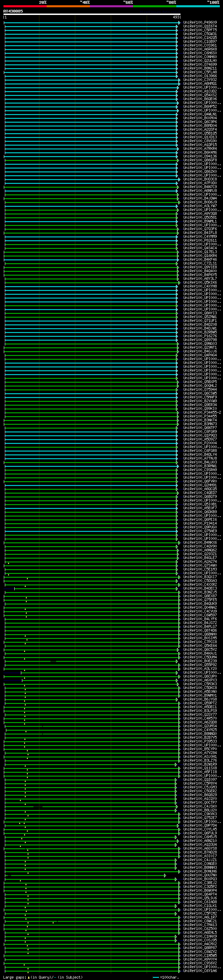The height and width of the screenshot is (980, 223).
Task: Select the cyan ~100% legend color bar
Action: 198,6
